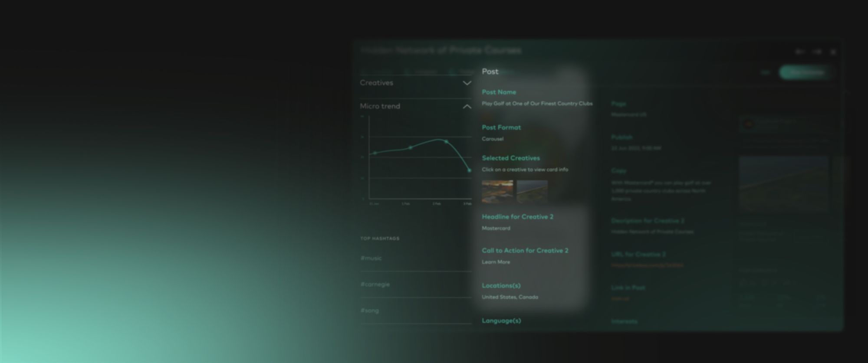Screen dimensions: 868x363
Task: Select the #music hashtag
Action: coord(371,258)
